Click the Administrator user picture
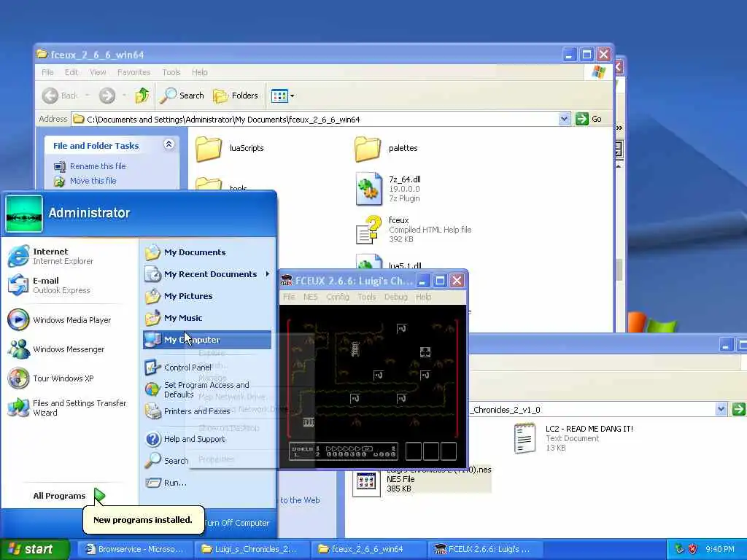747x560 pixels. coord(24,214)
